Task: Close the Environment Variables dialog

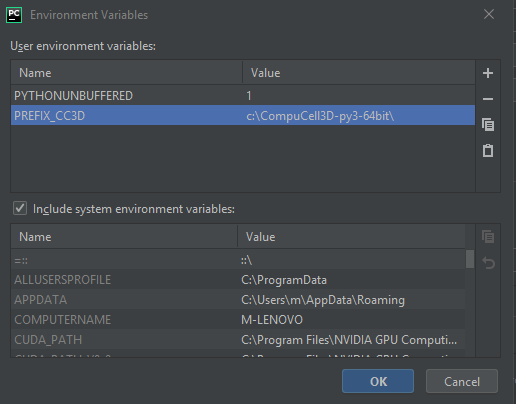Action: point(489,14)
